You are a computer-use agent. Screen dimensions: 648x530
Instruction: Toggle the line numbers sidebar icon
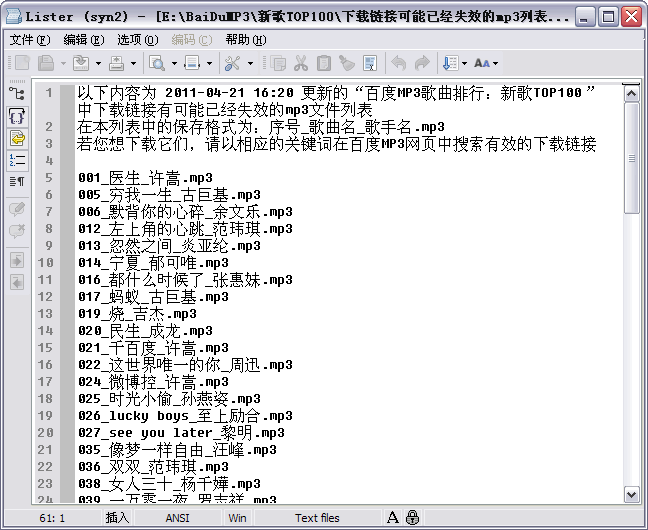point(17,160)
